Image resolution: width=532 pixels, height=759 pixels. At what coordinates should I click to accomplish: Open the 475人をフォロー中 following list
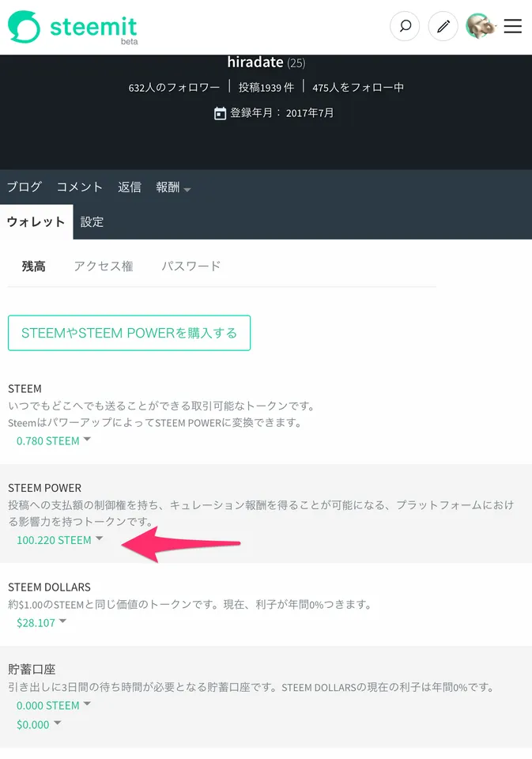coord(358,88)
